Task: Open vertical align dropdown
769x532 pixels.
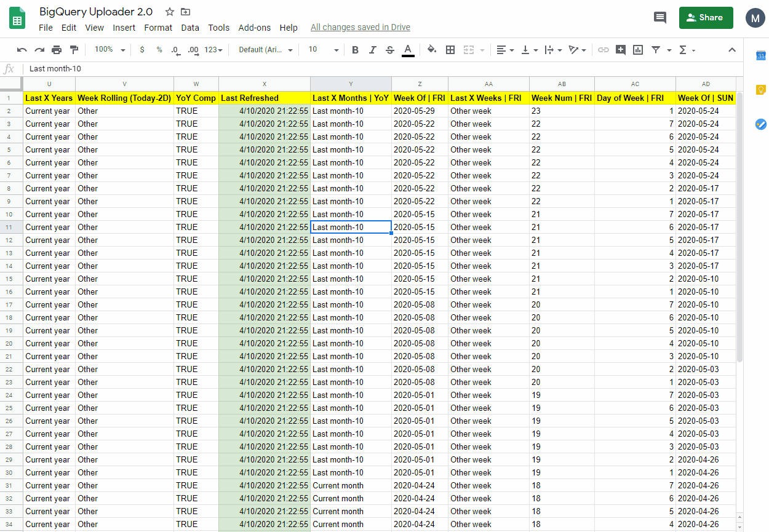Action: pos(529,50)
